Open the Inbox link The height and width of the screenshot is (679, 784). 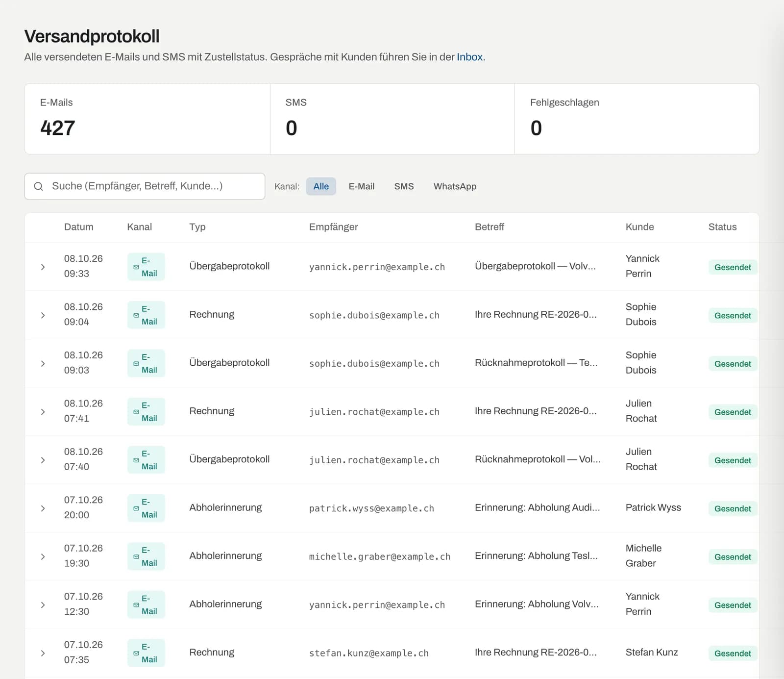click(469, 57)
